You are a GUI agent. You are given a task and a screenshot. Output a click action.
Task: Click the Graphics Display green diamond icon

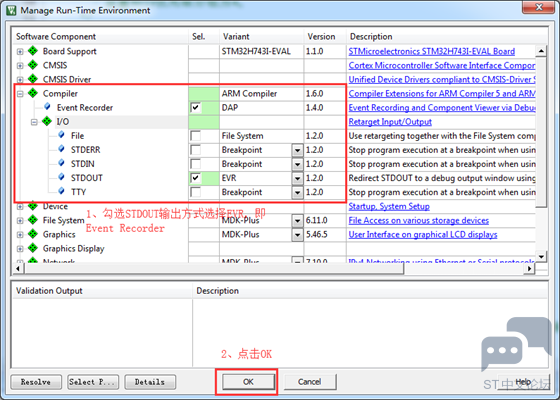33,248
